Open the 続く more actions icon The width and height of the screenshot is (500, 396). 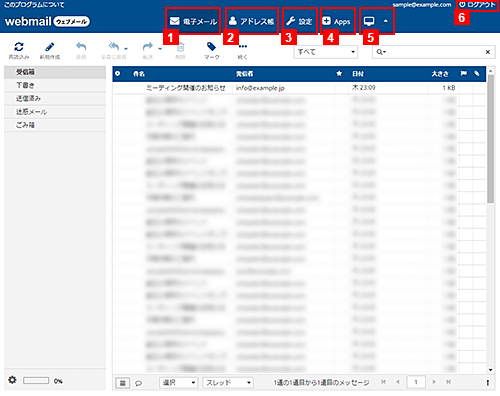243,47
